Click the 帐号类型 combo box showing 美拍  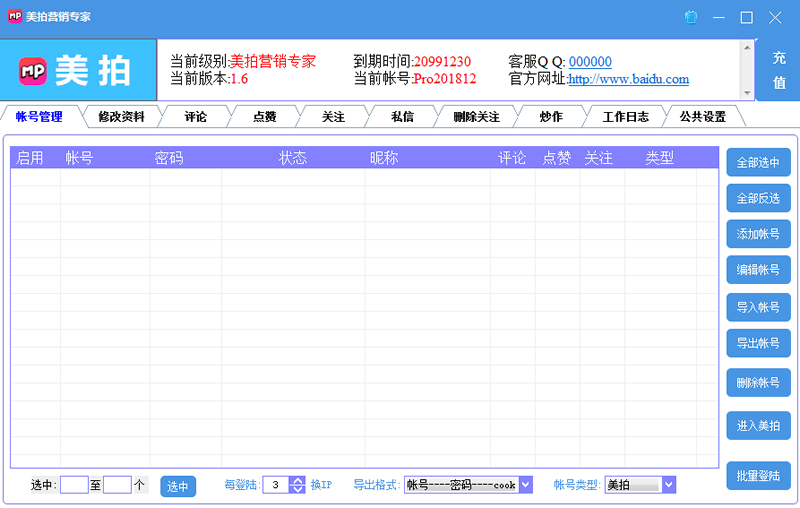(x=633, y=485)
